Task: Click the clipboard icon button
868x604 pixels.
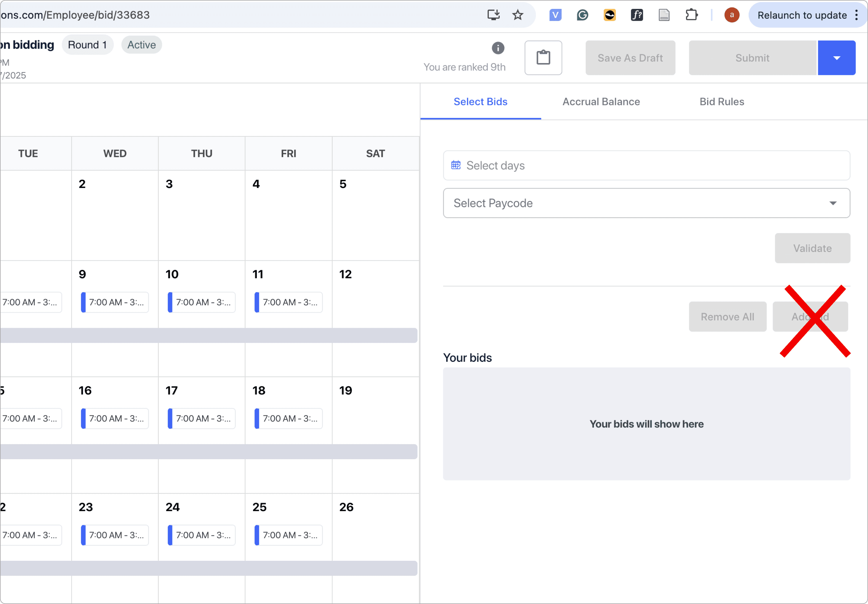Action: [x=543, y=58]
